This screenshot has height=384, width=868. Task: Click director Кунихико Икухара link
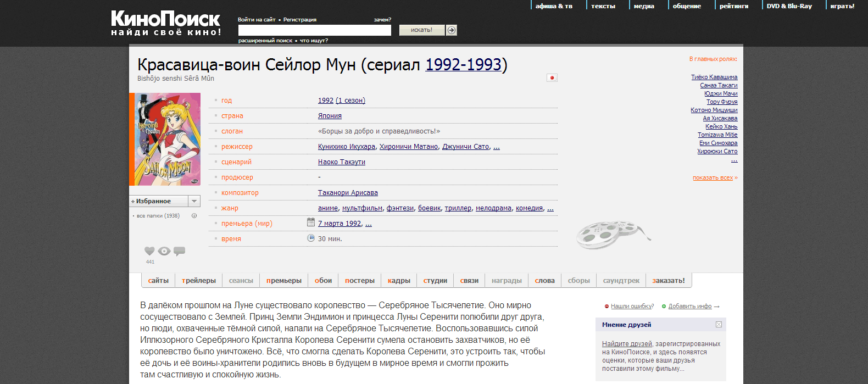(347, 147)
